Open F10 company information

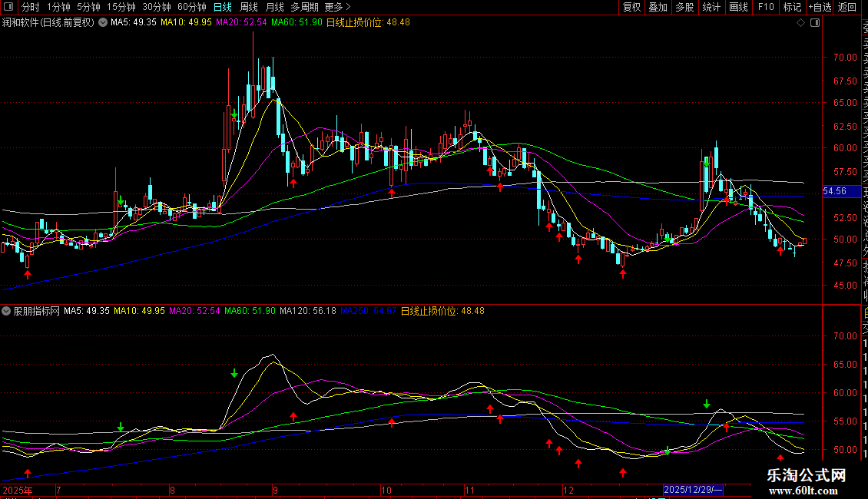click(766, 7)
